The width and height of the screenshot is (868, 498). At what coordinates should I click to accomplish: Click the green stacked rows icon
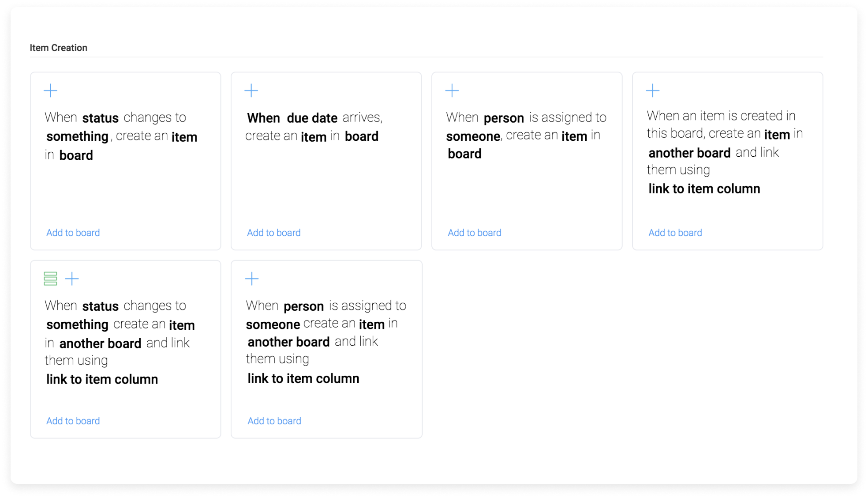click(x=50, y=279)
